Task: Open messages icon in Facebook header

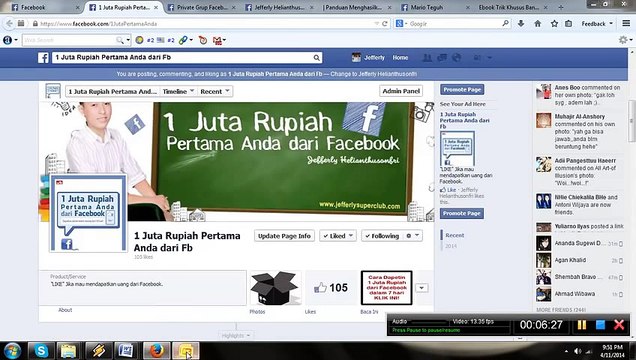Action: [442, 58]
